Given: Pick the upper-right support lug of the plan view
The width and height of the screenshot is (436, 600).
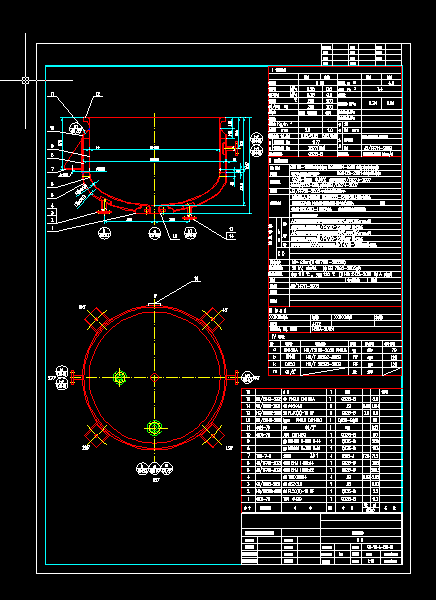Looking at the screenshot, I should click(212, 319).
